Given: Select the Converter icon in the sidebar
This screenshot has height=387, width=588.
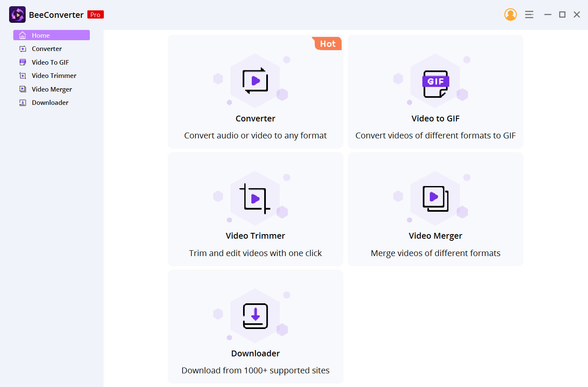Looking at the screenshot, I should click(23, 48).
